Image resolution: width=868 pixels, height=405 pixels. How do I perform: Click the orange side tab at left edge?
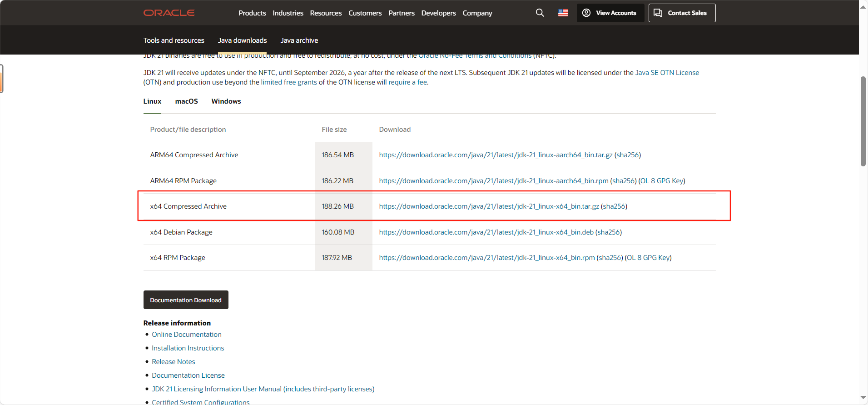click(x=1, y=79)
